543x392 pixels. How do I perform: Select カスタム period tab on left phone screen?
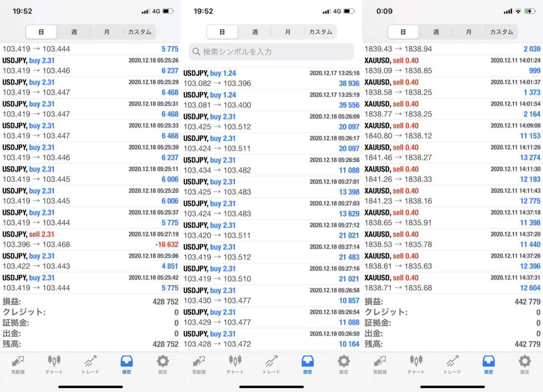tap(140, 32)
